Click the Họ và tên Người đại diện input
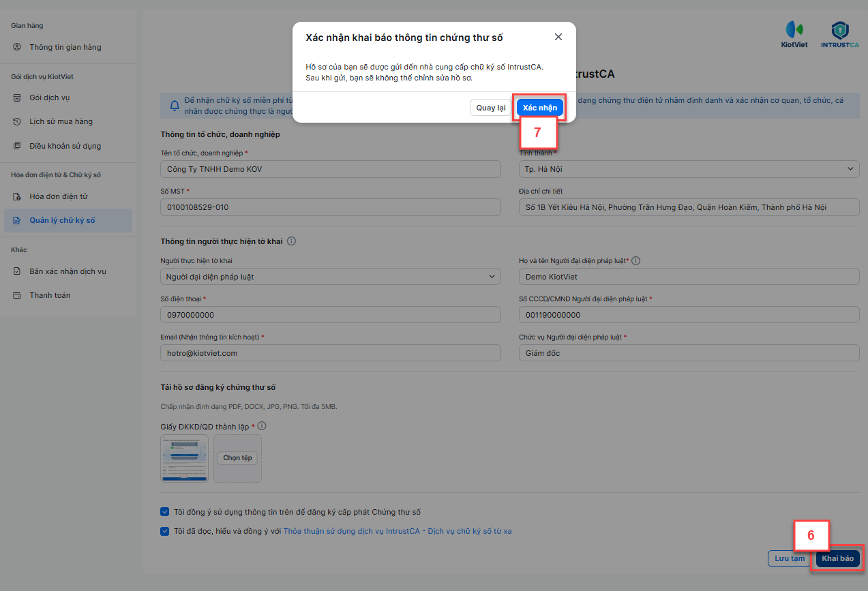The width and height of the screenshot is (868, 591). 689,277
